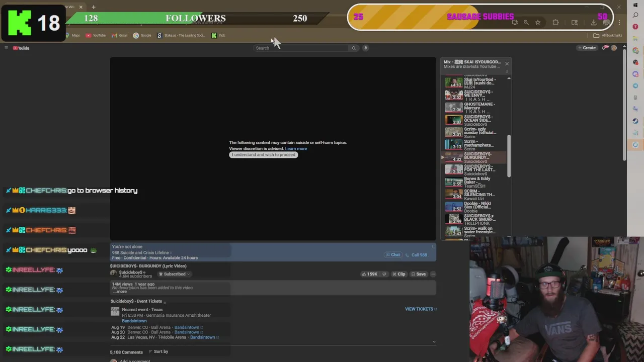Like the video with 159K button

[370, 274]
